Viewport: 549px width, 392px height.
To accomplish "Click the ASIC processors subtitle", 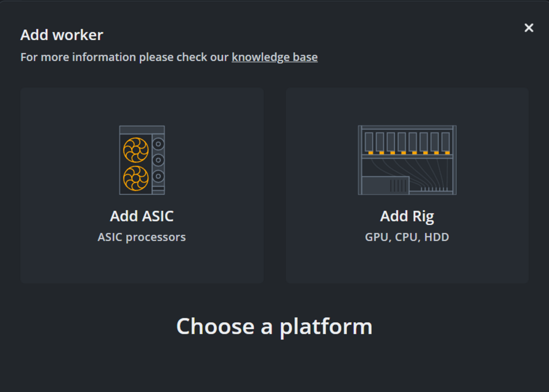I will (142, 237).
